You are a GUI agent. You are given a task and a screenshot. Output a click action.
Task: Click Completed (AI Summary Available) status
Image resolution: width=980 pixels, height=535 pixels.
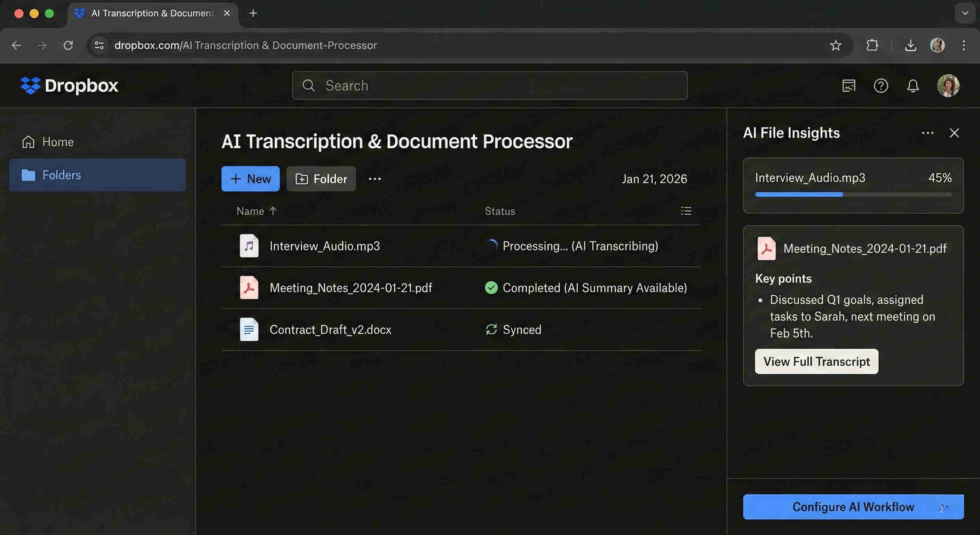point(595,288)
